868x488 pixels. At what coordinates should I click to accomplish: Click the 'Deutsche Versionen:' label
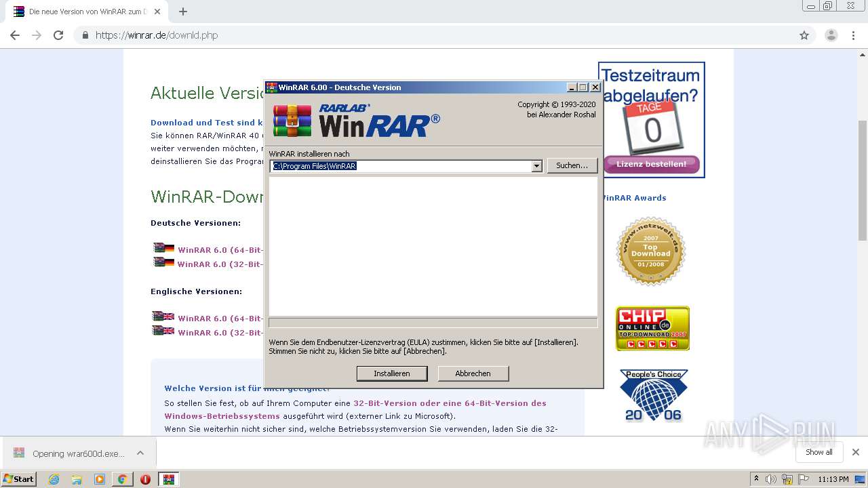coord(195,223)
